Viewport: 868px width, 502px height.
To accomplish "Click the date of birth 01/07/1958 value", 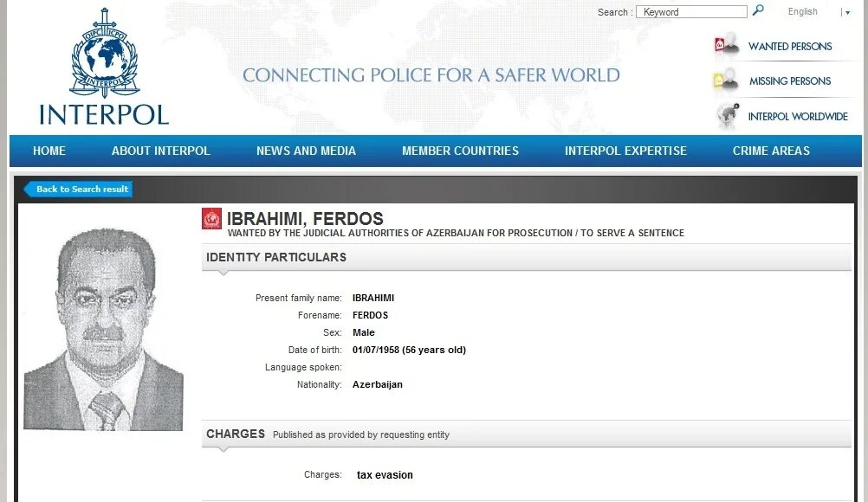I will [409, 350].
